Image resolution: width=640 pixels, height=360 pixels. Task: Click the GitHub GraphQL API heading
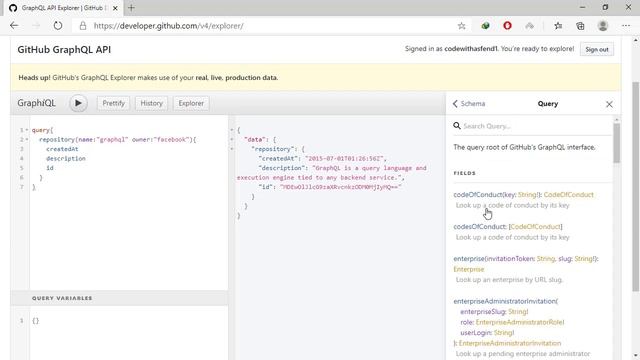click(x=64, y=49)
